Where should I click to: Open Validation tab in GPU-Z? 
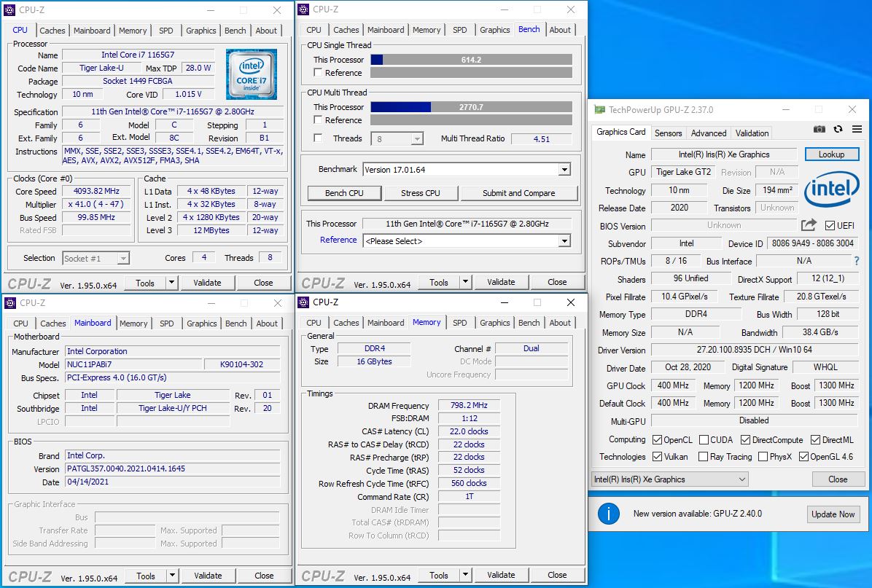(x=752, y=133)
